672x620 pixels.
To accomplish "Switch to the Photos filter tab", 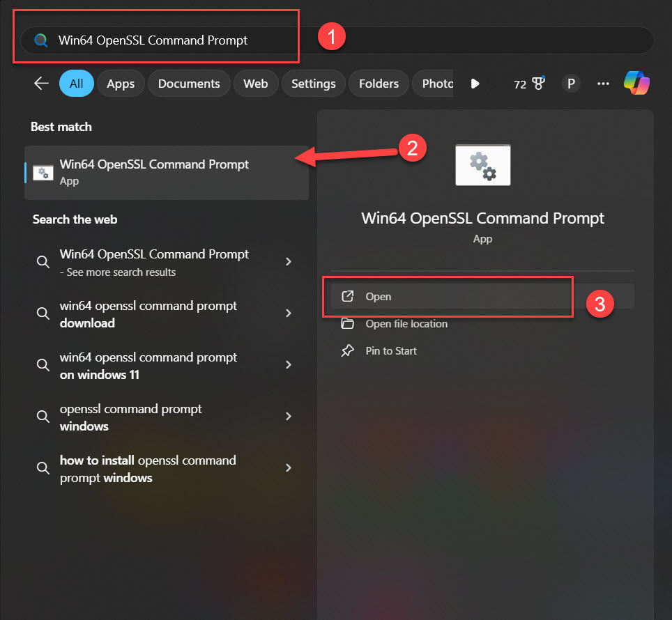I will coord(434,84).
